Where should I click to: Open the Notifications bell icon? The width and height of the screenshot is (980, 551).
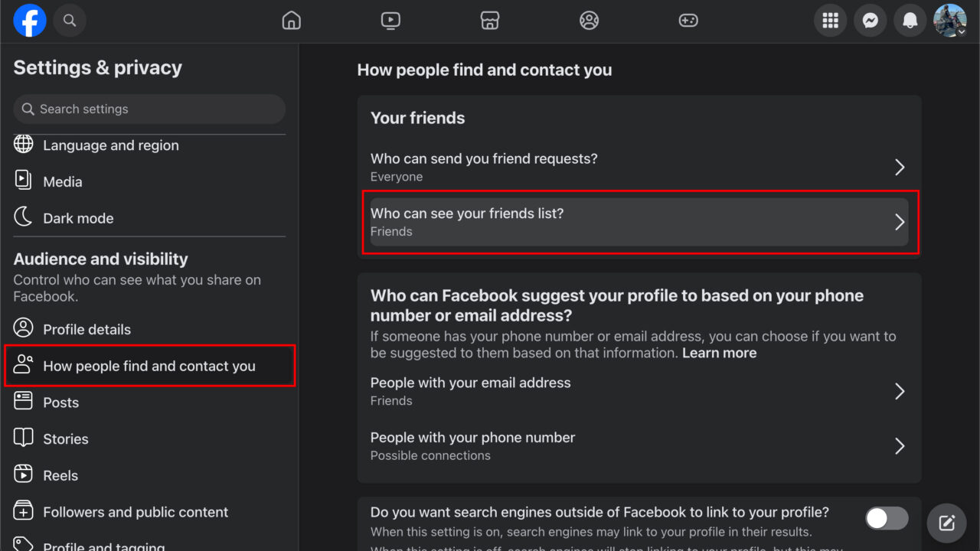click(x=910, y=21)
